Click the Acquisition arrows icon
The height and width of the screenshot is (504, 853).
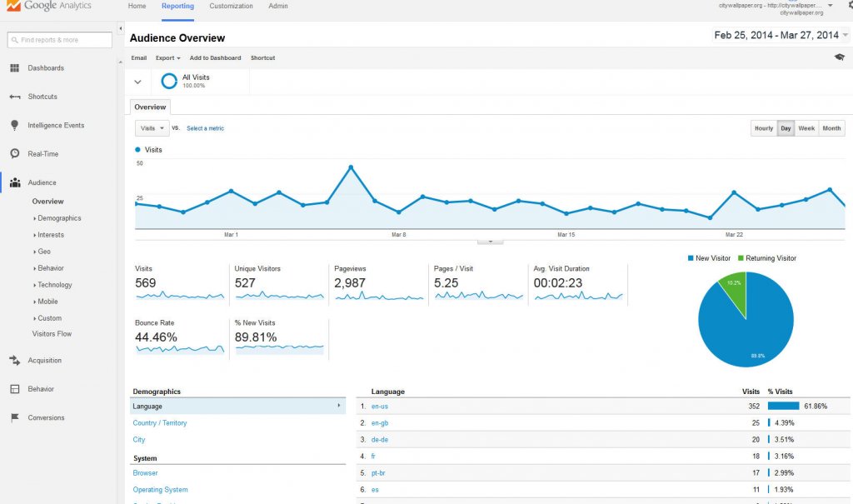[14, 361]
